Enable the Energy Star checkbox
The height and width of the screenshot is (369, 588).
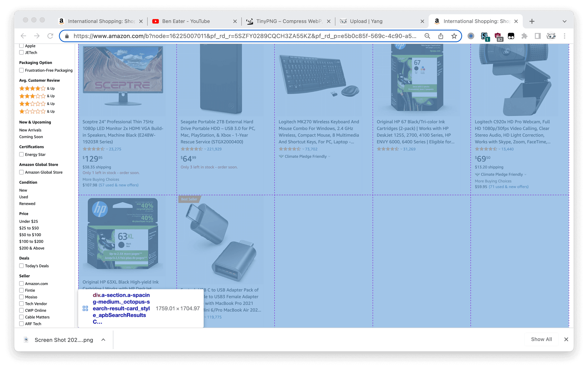(x=21, y=155)
